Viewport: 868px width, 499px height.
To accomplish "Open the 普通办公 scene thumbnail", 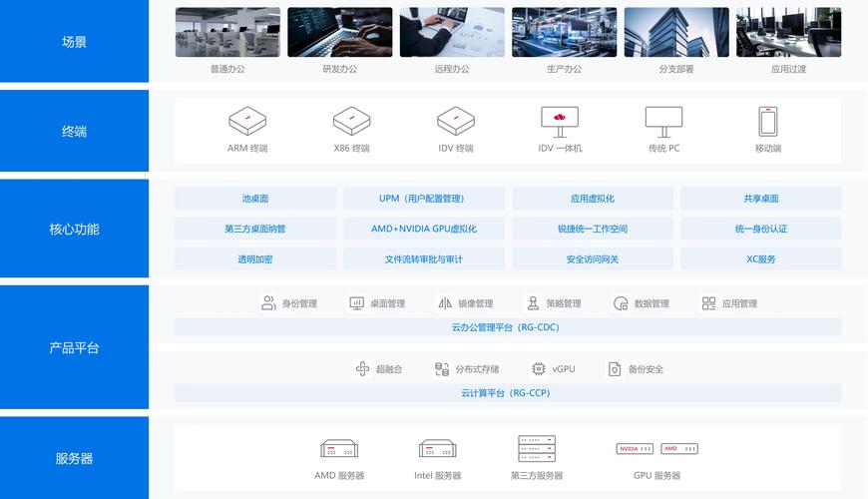I will tap(227, 32).
